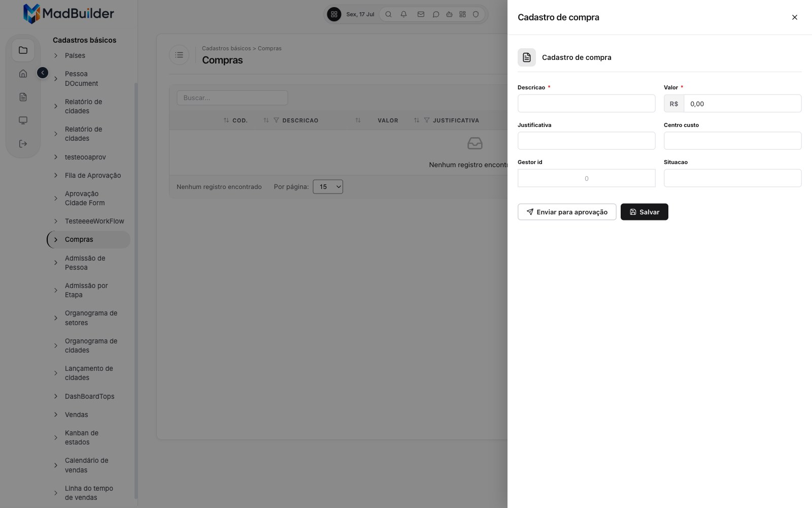Expand the Pessoa DOcument chevron

pyautogui.click(x=56, y=79)
